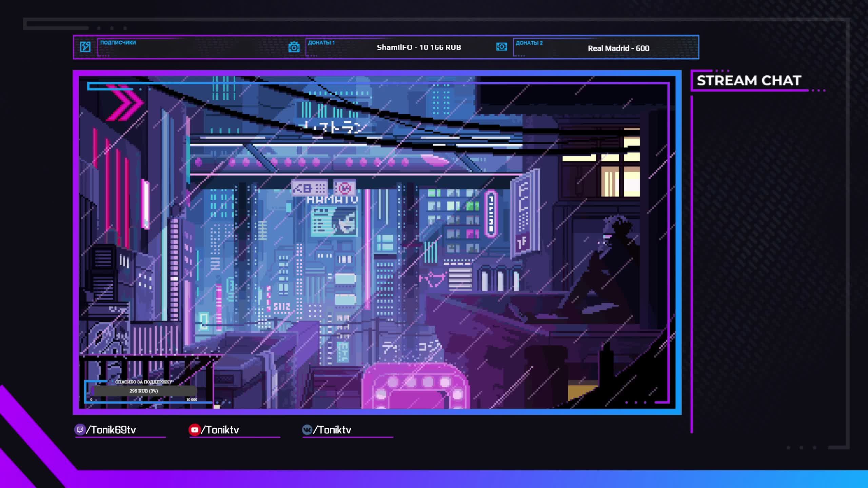
Task: Click the STREAM CHAT header
Action: coord(749,81)
